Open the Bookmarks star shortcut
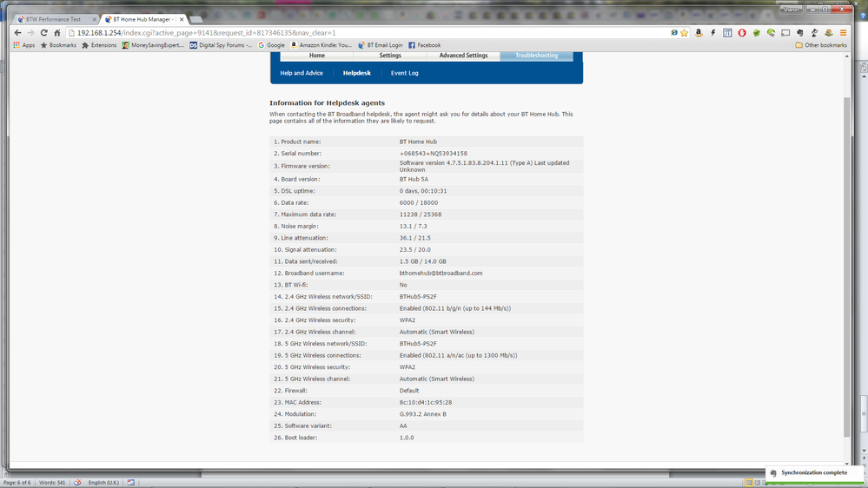The width and height of the screenshot is (868, 488). [x=58, y=45]
